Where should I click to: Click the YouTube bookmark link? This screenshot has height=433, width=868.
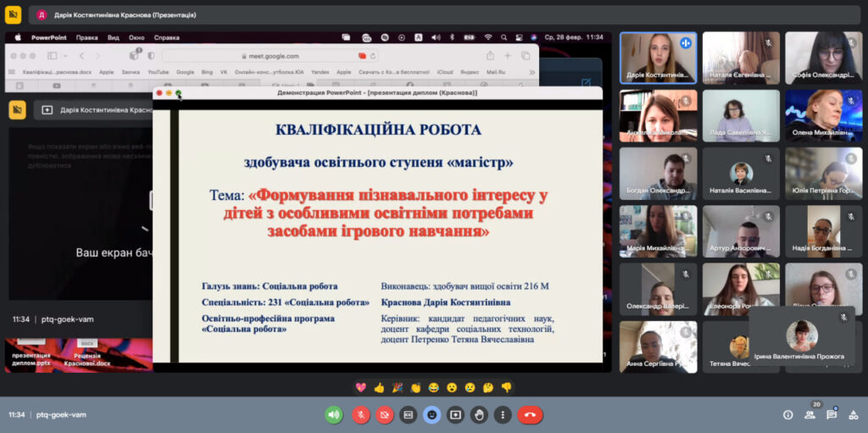159,72
